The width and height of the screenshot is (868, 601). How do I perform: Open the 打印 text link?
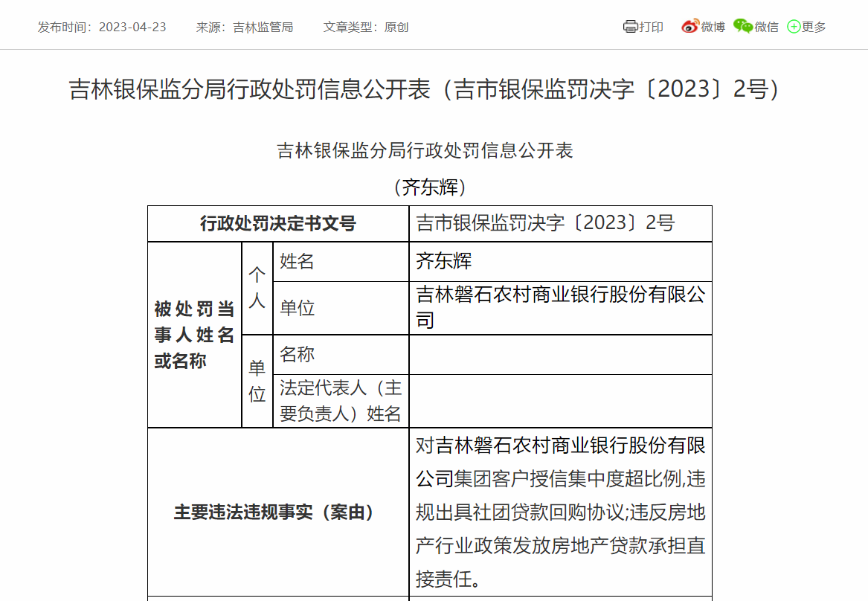click(x=652, y=27)
